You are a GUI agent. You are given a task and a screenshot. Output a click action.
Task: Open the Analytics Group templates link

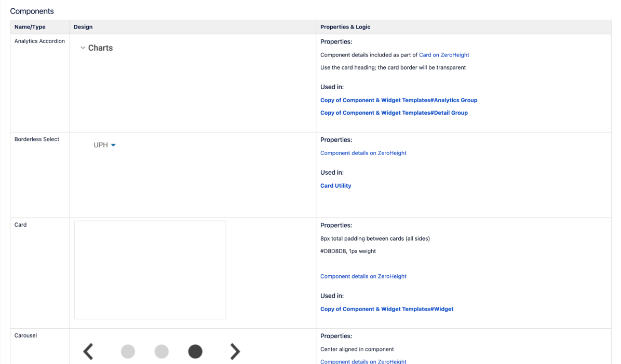[398, 100]
